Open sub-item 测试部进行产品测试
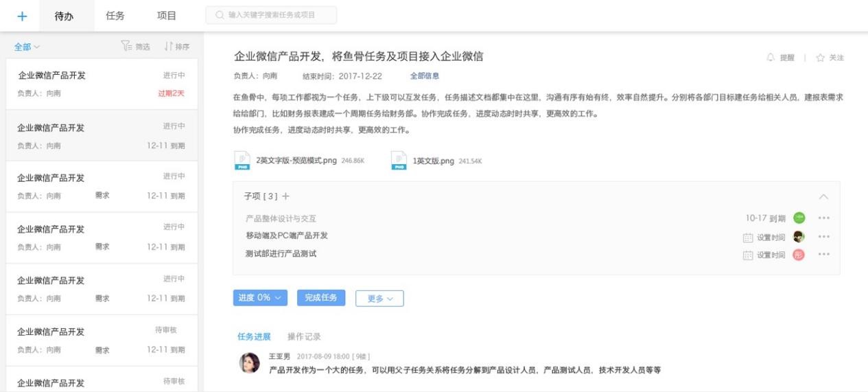868x392 pixels. pyautogui.click(x=281, y=254)
